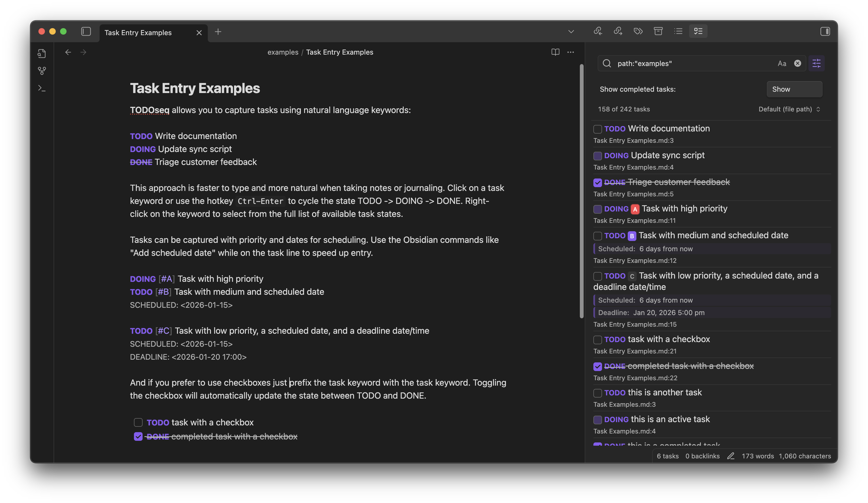Viewport: 868px width, 503px height.
Task: Toggle the right sidebar panel
Action: tap(825, 31)
